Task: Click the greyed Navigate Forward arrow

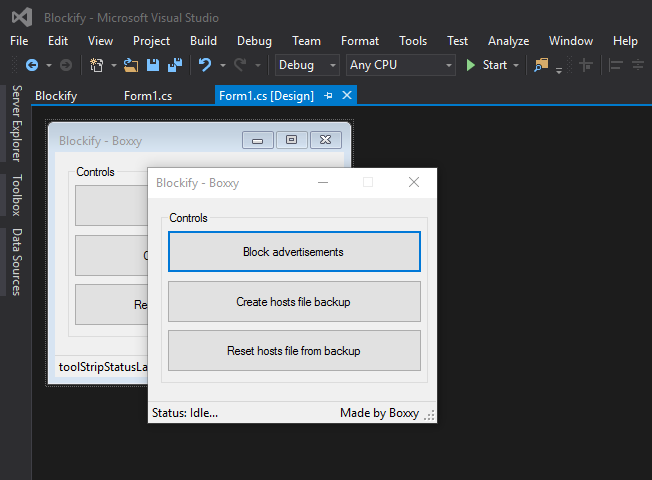Action: click(x=66, y=65)
